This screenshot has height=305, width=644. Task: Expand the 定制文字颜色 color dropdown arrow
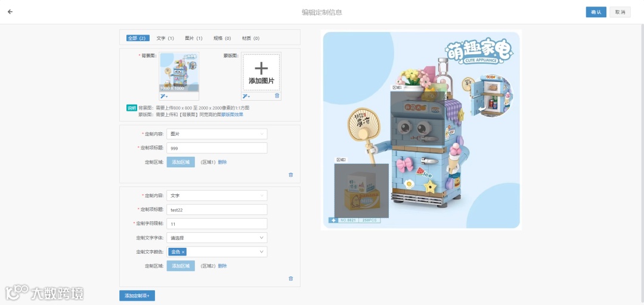pyautogui.click(x=262, y=252)
